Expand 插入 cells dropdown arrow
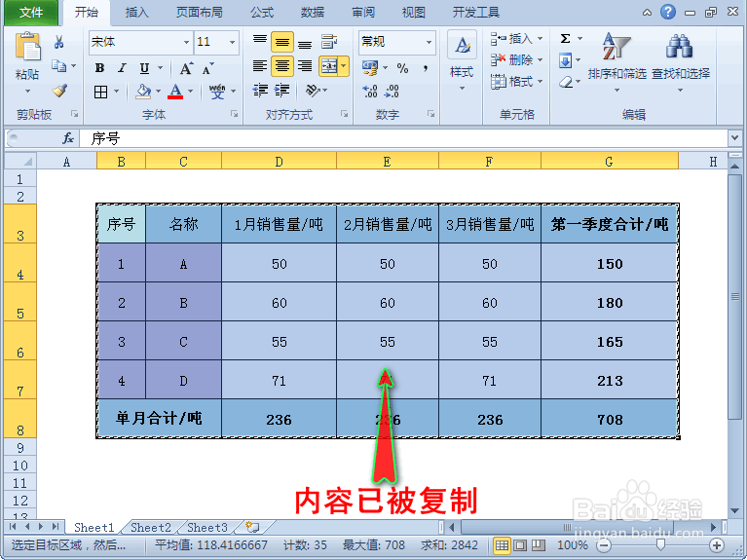The image size is (747, 560). click(541, 39)
